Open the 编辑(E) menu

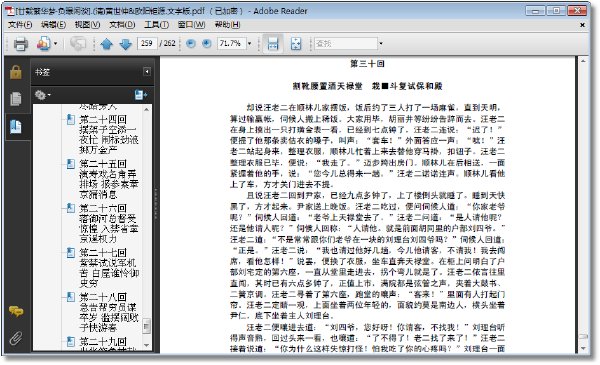coord(53,25)
